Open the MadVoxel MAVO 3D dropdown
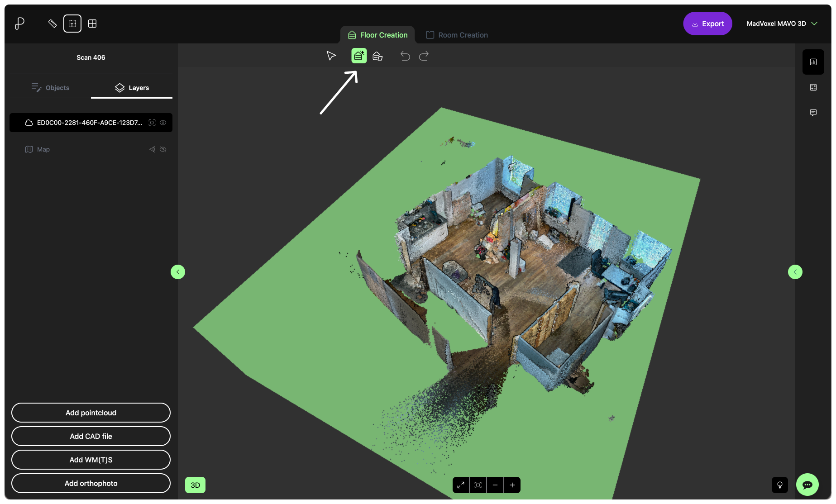This screenshot has width=836, height=504. click(x=782, y=24)
